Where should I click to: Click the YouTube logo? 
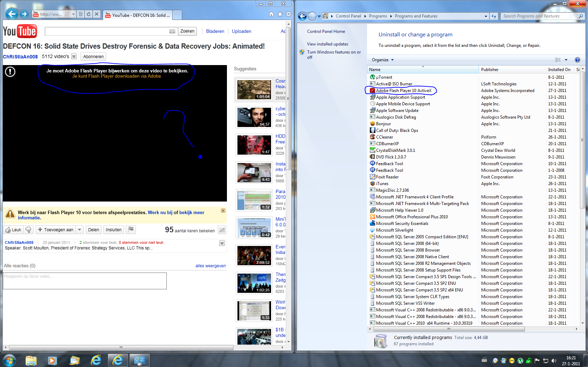pos(20,31)
